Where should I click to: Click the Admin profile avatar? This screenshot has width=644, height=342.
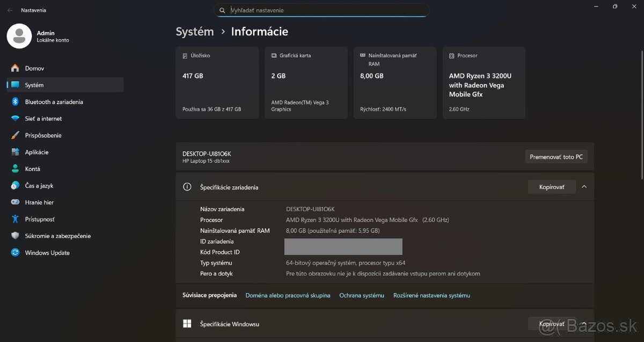pos(19,36)
